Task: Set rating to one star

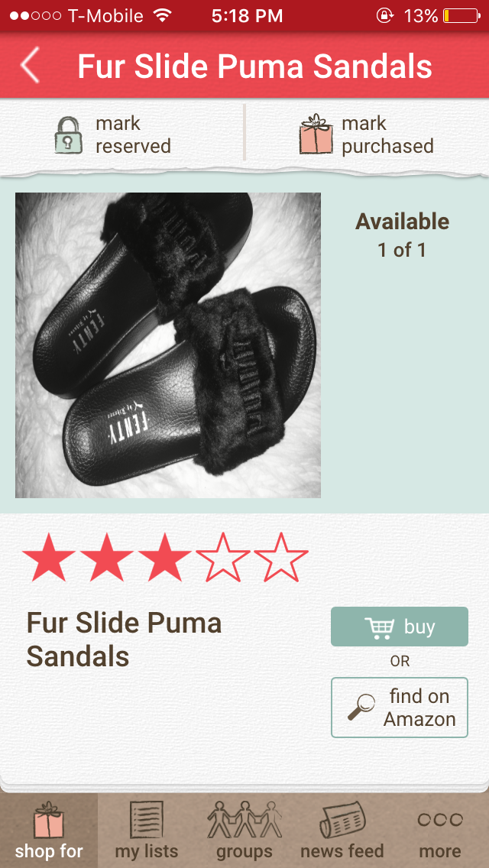Action: 49,557
